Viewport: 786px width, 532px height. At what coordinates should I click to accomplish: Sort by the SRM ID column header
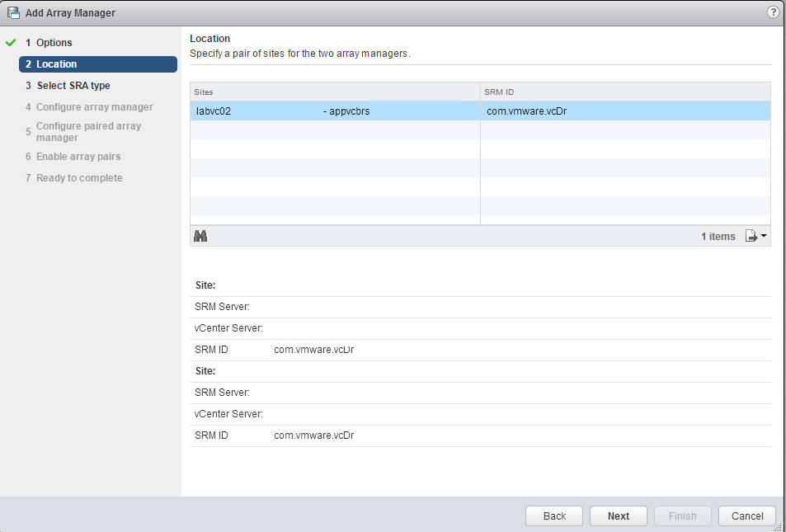[x=624, y=92]
